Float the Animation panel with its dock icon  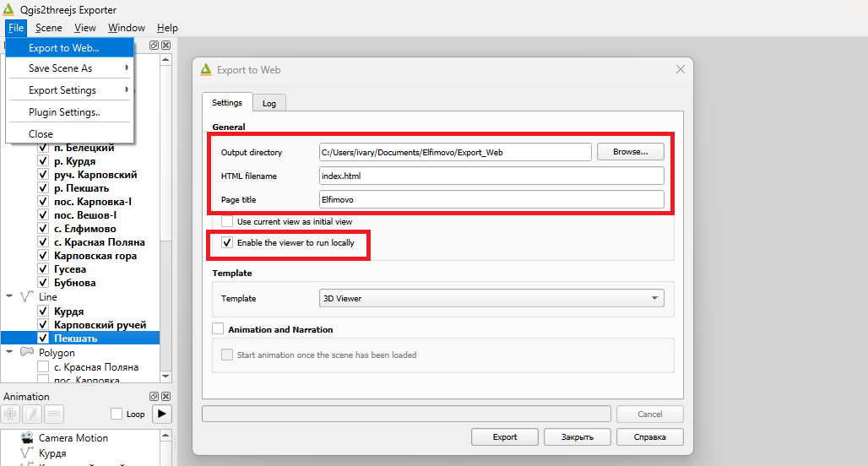[154, 396]
